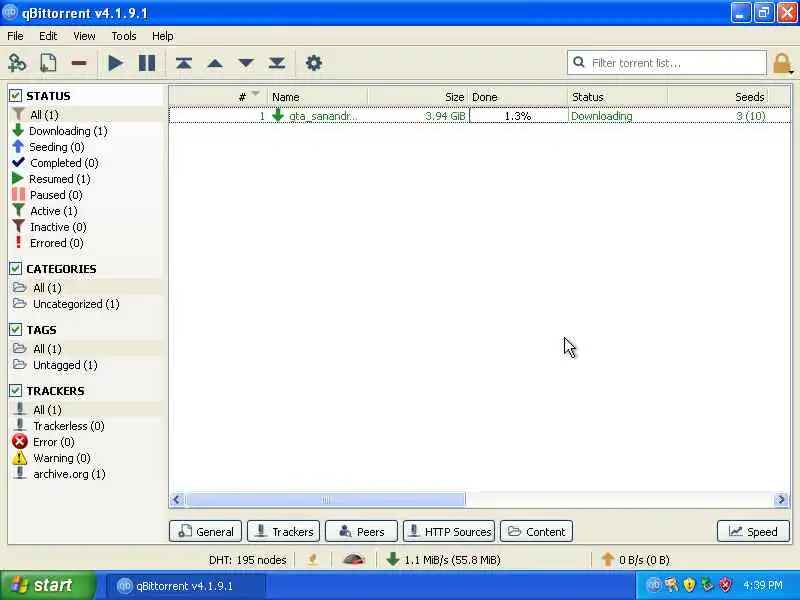Click the search magnifier icon
This screenshot has height=600, width=800.
(x=579, y=62)
